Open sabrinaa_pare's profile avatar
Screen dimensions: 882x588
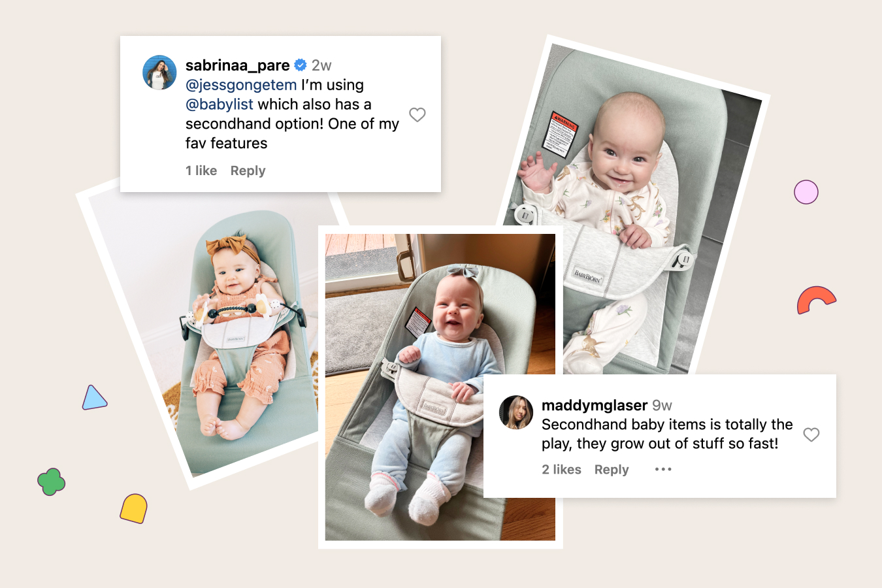(x=159, y=73)
